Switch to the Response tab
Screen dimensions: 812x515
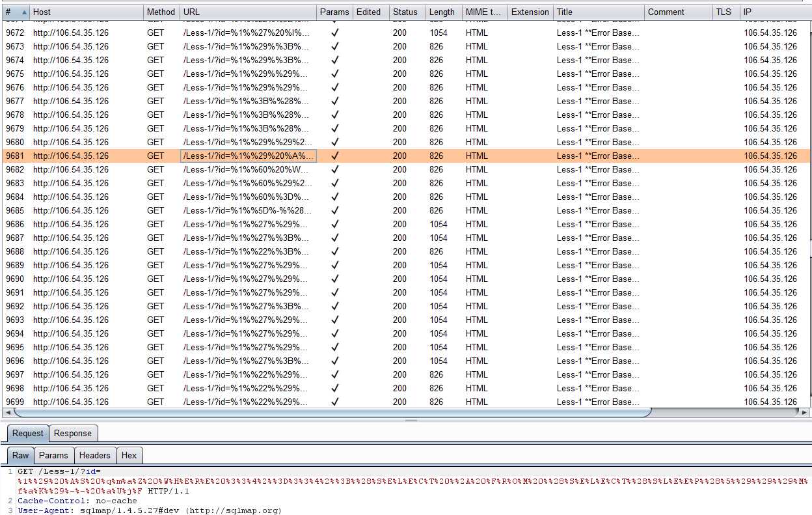tap(72, 433)
